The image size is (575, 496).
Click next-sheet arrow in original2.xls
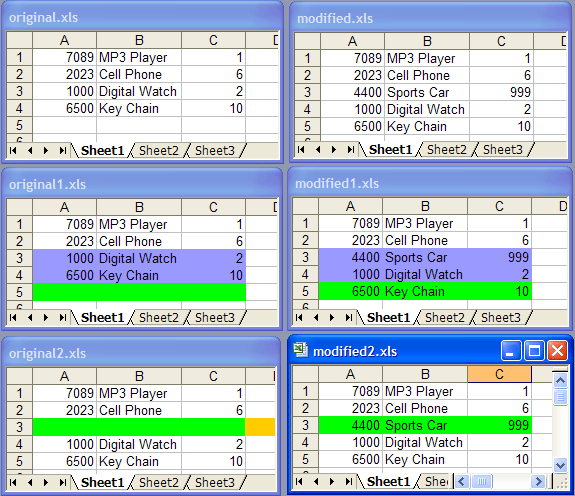pos(46,482)
